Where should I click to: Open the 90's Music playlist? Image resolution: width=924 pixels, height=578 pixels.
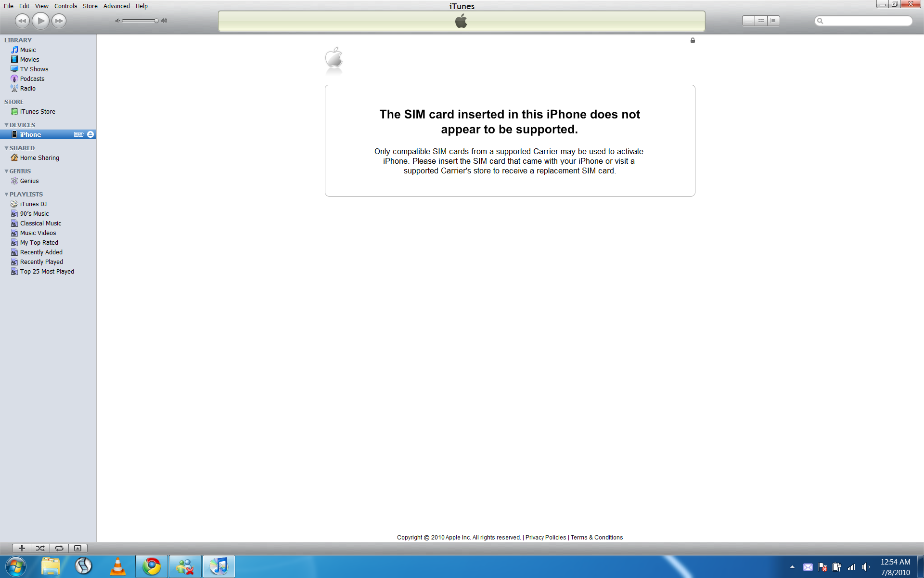tap(48, 213)
